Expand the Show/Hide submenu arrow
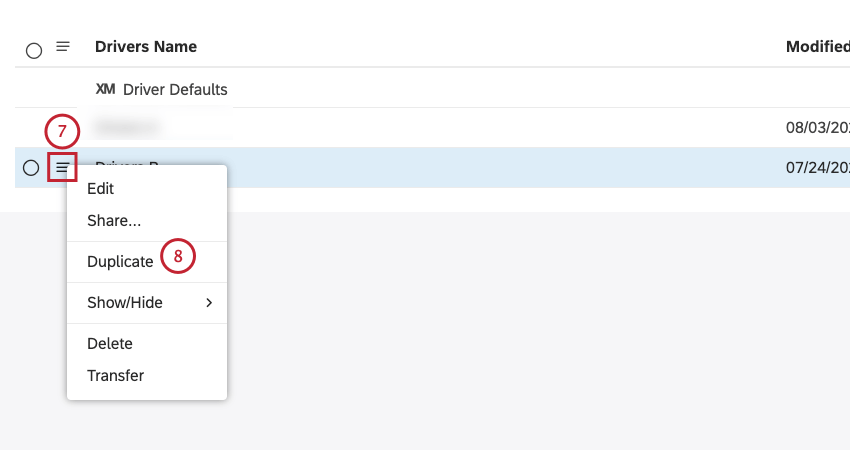The image size is (850, 450). (x=209, y=303)
